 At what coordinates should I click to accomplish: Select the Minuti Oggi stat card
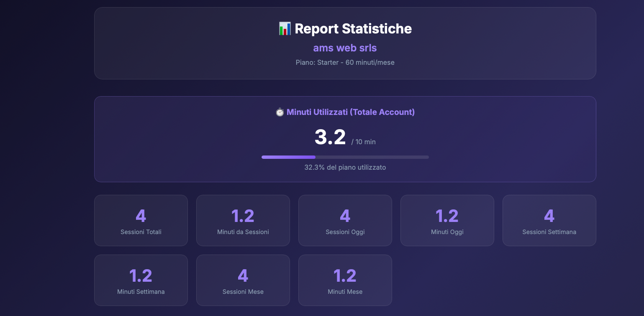tap(447, 220)
